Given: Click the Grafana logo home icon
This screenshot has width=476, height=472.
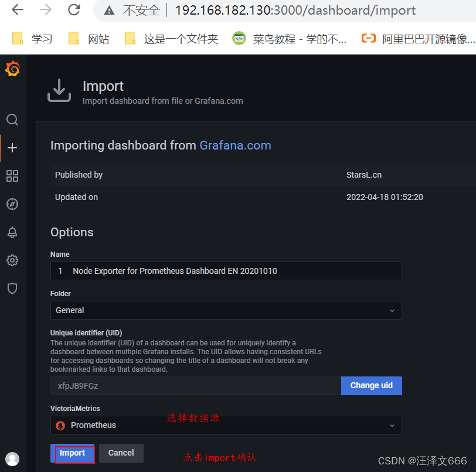Looking at the screenshot, I should pyautogui.click(x=12, y=69).
